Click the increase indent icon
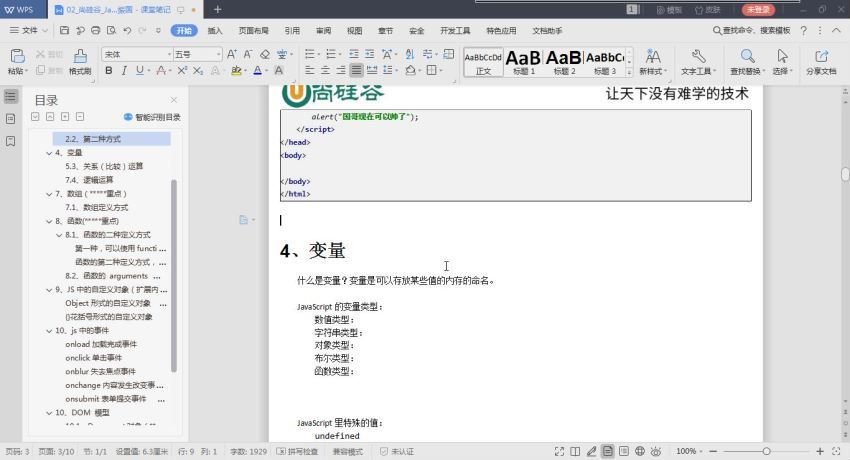This screenshot has width=850, height=460. pyautogui.click(x=370, y=54)
